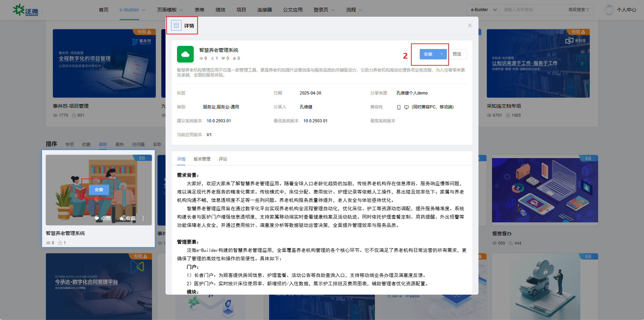Expand the 安装 button dropdown arrow
Screen dimensions: 644x320
[x=442, y=54]
